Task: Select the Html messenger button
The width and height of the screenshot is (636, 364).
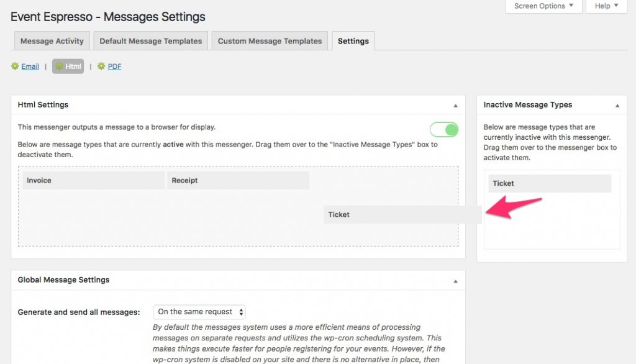Action: click(x=68, y=66)
